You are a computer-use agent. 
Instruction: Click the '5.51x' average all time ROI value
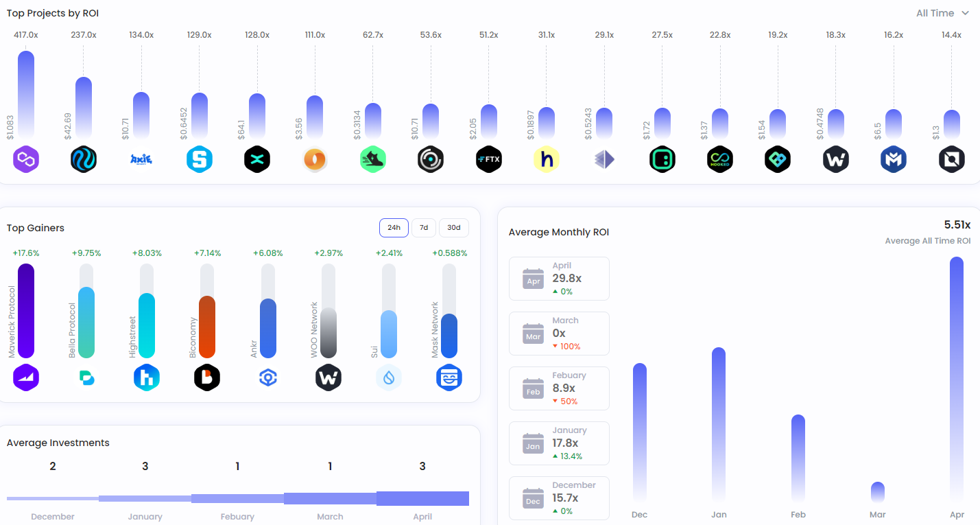(957, 225)
